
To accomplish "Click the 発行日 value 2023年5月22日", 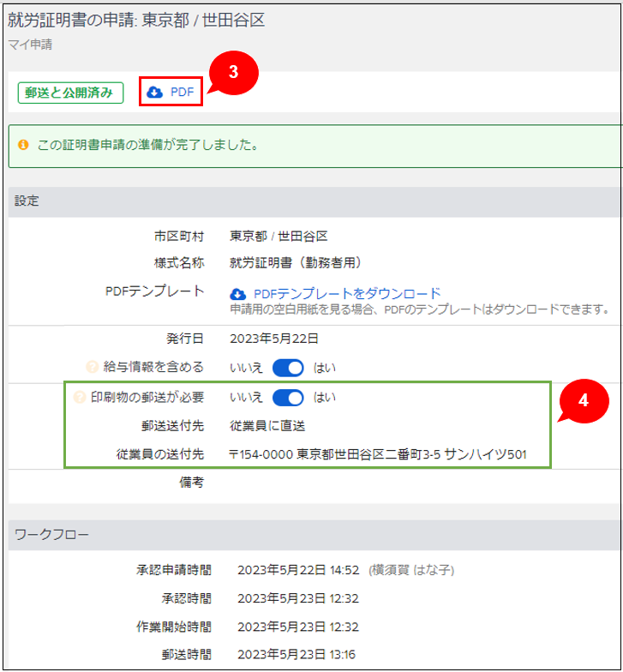I will (x=274, y=339).
